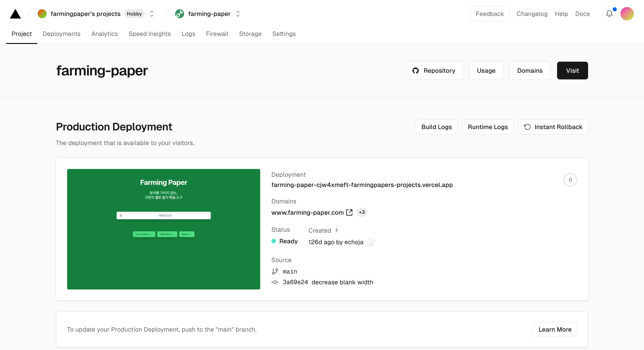644x350 pixels.
Task: Click the farming-paper project avatar icon
Action: click(x=179, y=14)
